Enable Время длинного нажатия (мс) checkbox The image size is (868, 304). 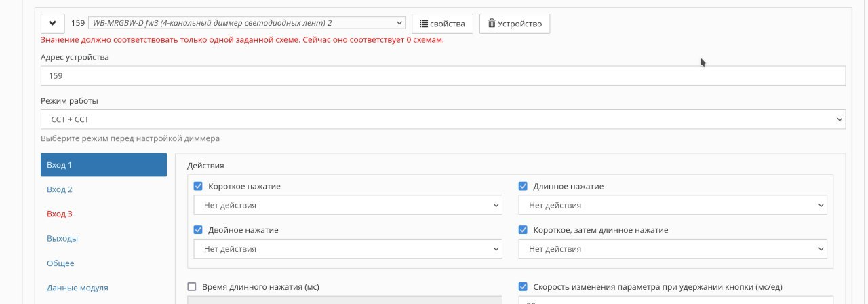tap(191, 287)
